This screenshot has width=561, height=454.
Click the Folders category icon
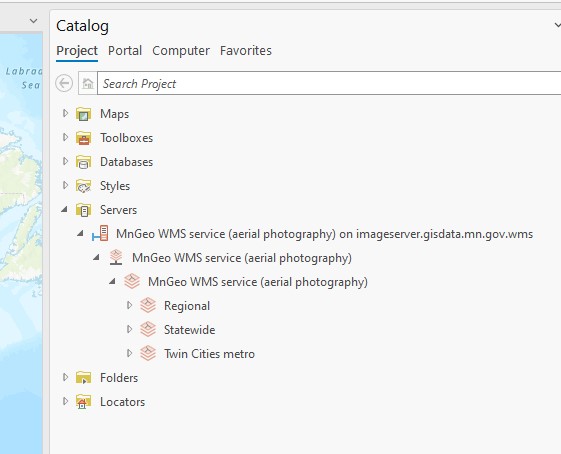(84, 378)
